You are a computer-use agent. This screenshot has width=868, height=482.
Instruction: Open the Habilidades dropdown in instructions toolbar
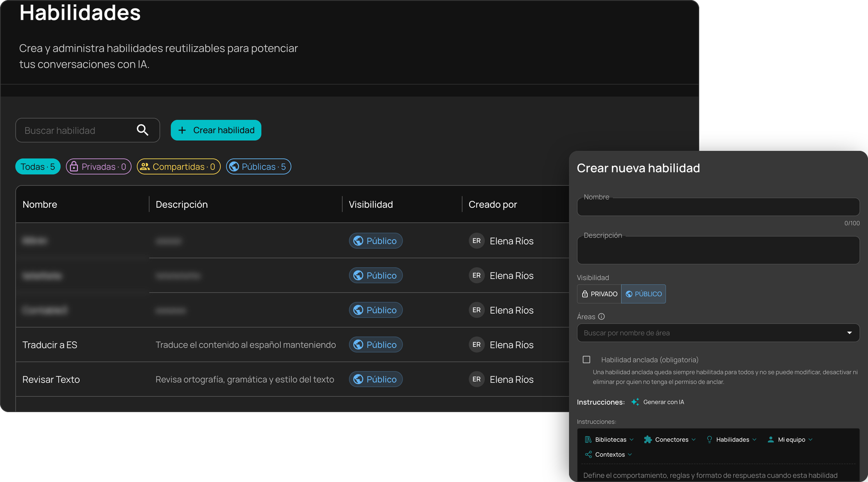click(x=732, y=440)
